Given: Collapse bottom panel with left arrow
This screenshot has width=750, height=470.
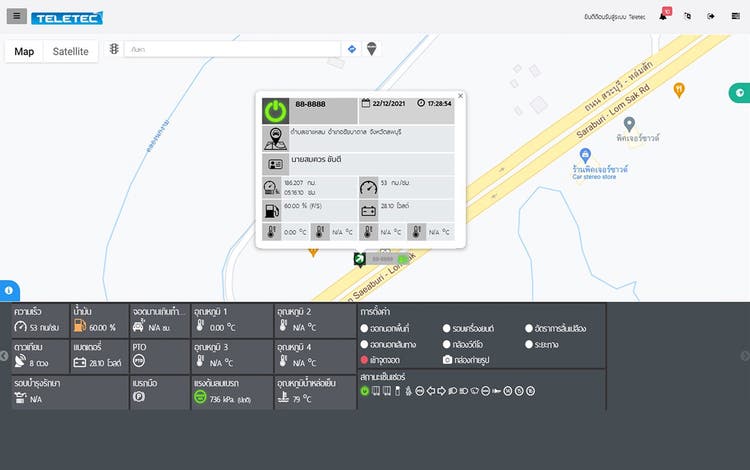Looking at the screenshot, I should [4, 356].
